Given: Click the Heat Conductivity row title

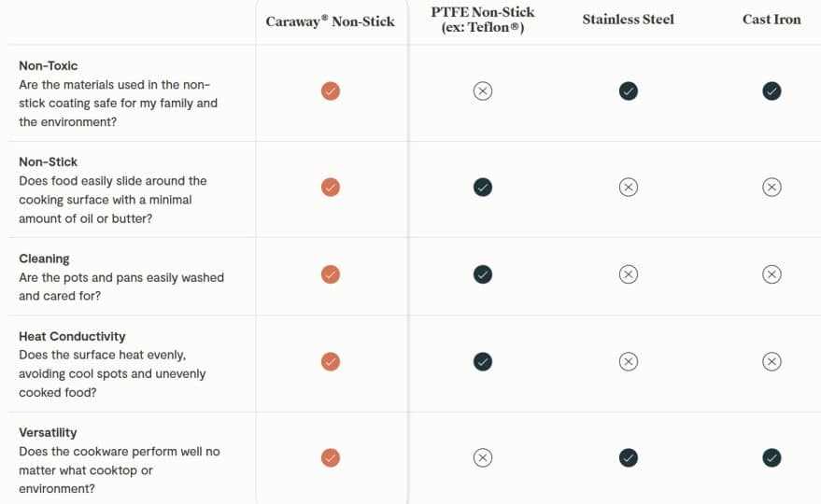Looking at the screenshot, I should 72,336.
